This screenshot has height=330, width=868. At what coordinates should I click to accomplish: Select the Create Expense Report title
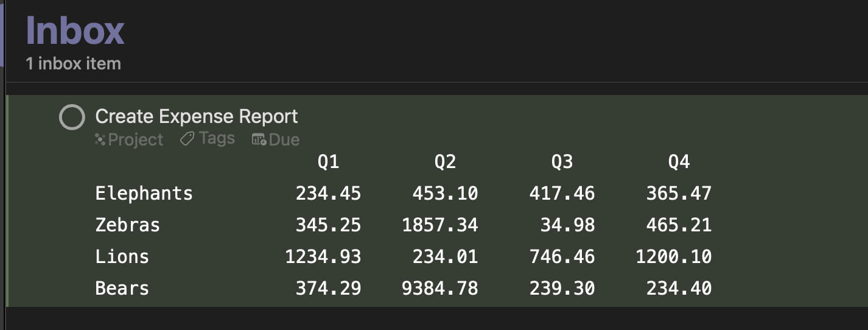tap(197, 116)
